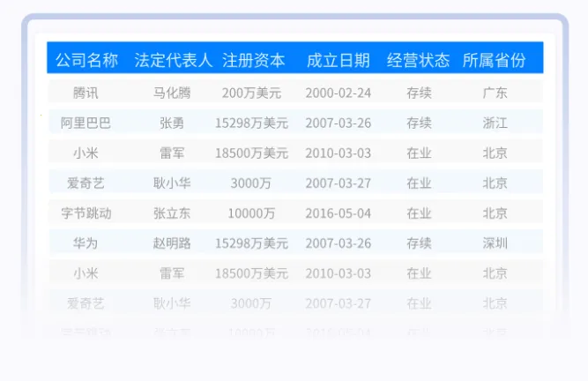Select legal representative 马化腾
This screenshot has height=381, width=588.
(x=172, y=93)
